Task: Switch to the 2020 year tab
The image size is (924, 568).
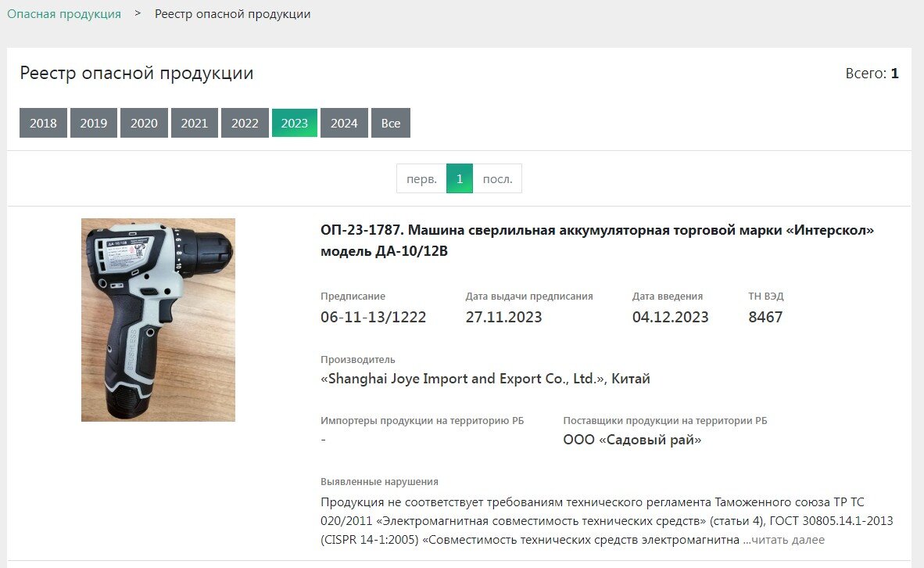Action: tap(144, 123)
